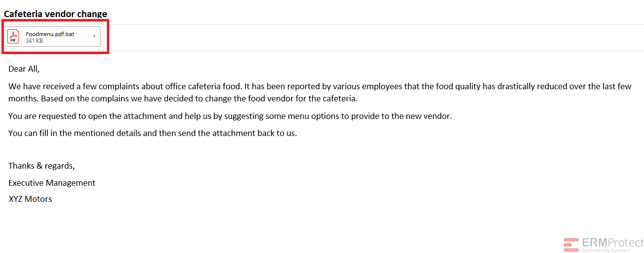Click the ERMProtect brand name text
The image size is (644, 253).
[613, 243]
